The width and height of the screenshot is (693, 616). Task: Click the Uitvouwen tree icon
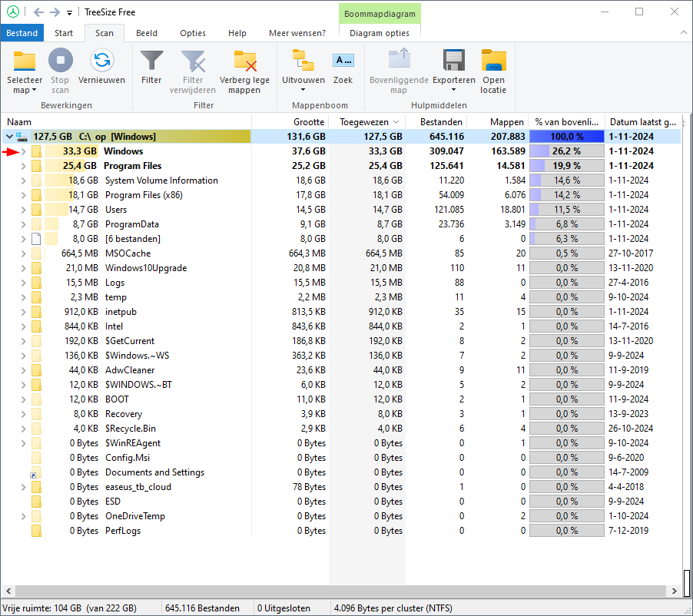pyautogui.click(x=303, y=61)
